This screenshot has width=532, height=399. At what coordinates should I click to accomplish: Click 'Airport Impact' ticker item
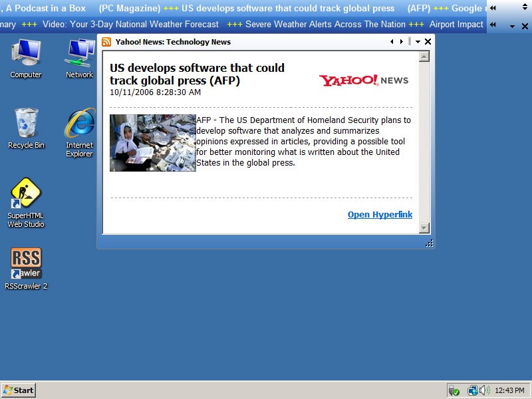pyautogui.click(x=456, y=25)
